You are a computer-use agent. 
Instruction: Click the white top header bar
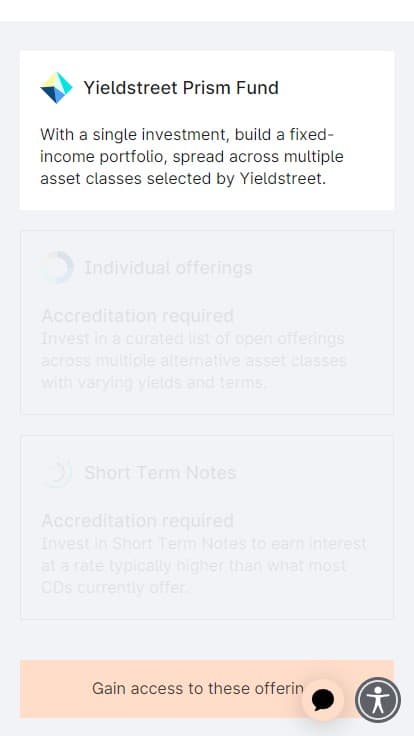tap(207, 10)
